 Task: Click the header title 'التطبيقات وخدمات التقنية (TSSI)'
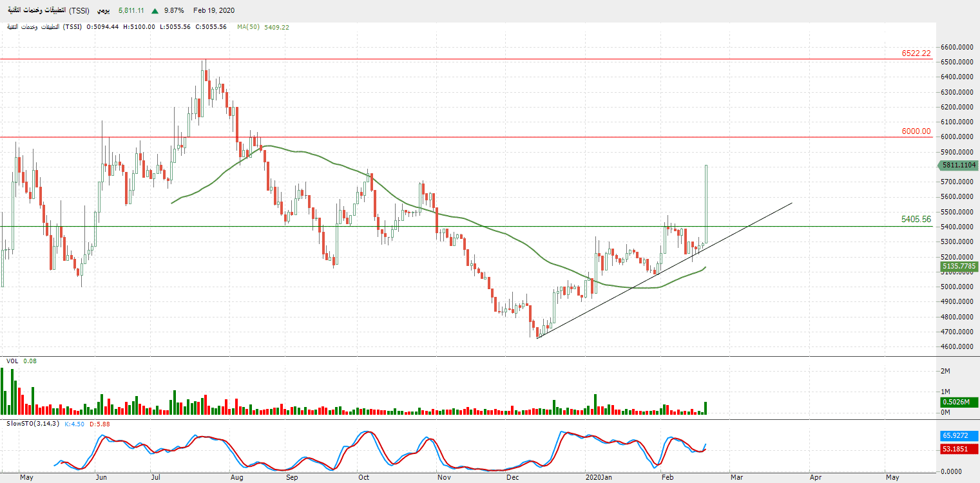48,10
